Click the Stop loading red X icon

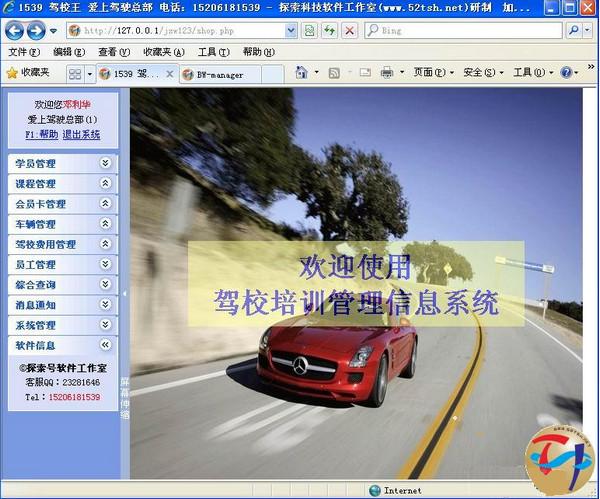(x=349, y=30)
